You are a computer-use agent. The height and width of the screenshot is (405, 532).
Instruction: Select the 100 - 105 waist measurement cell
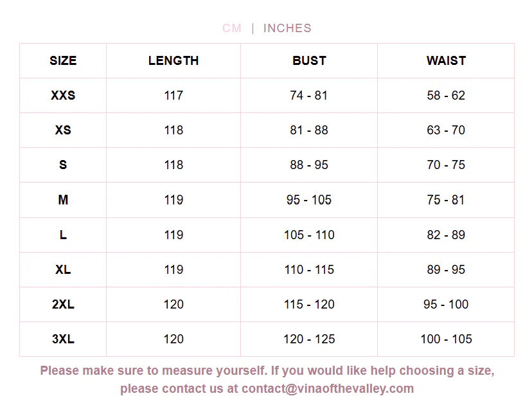tap(446, 339)
